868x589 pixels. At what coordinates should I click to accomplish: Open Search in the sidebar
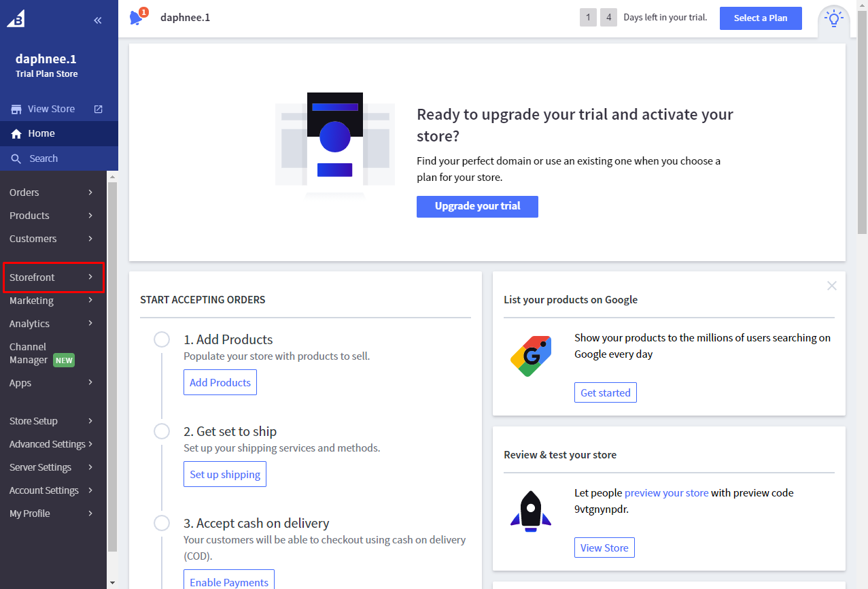59,158
